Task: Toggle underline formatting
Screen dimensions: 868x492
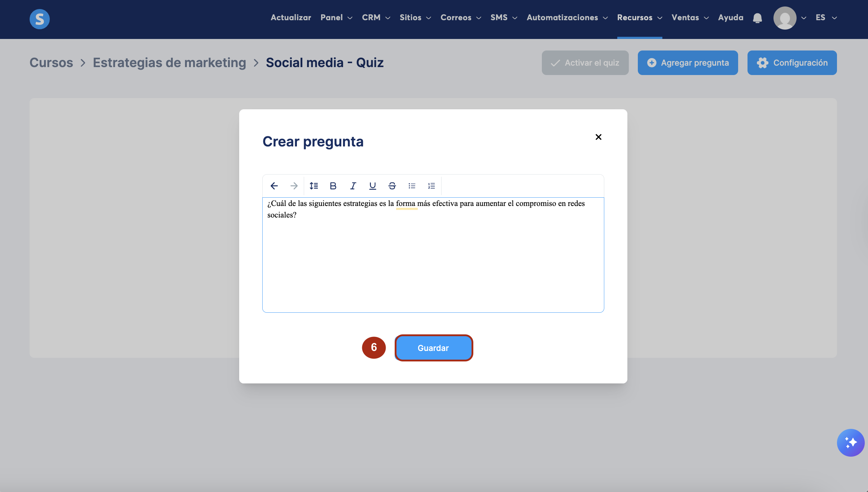Action: [373, 186]
